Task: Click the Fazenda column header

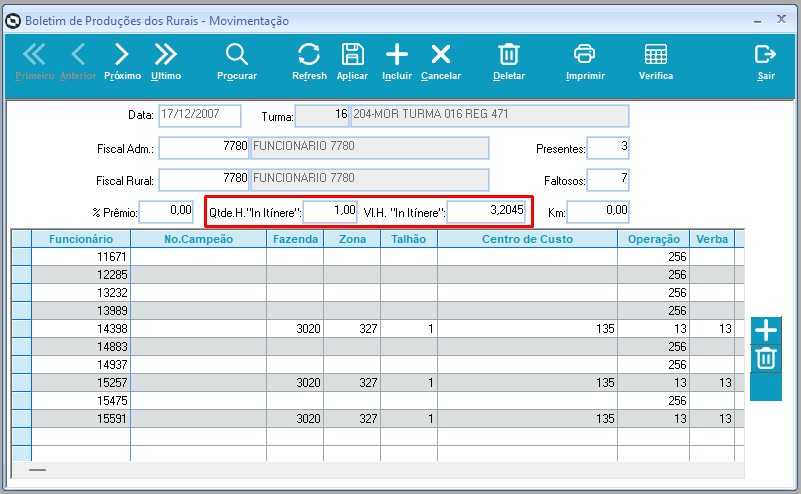Action: tap(295, 239)
